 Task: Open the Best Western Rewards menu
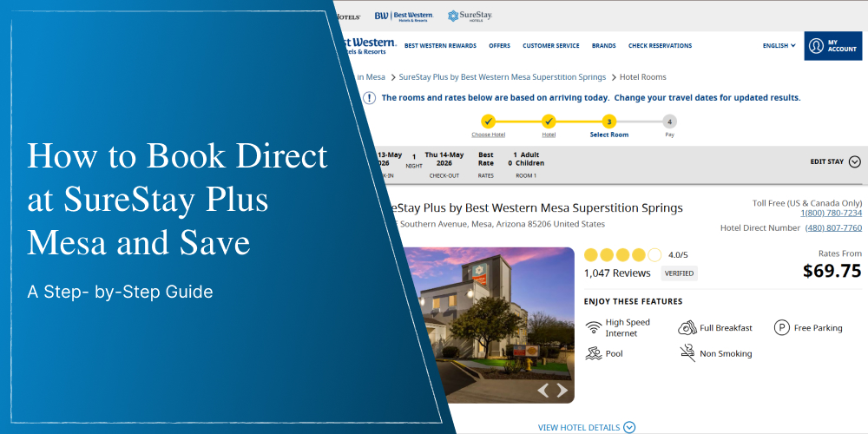[440, 46]
